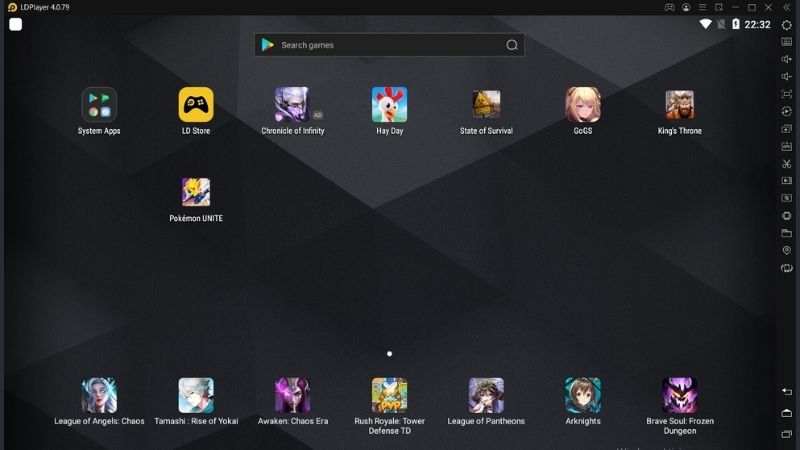Open the hamburger menu in title bar
This screenshot has height=450, width=800.
tap(703, 7)
